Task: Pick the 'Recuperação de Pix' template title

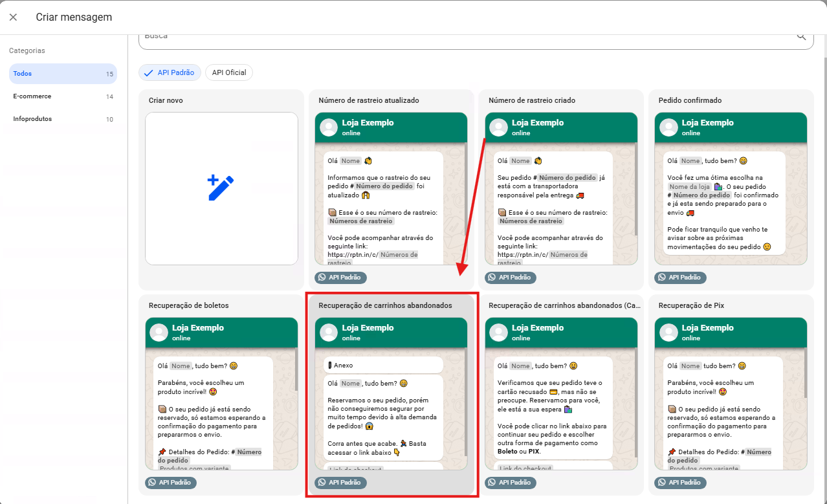Action: [x=690, y=305]
